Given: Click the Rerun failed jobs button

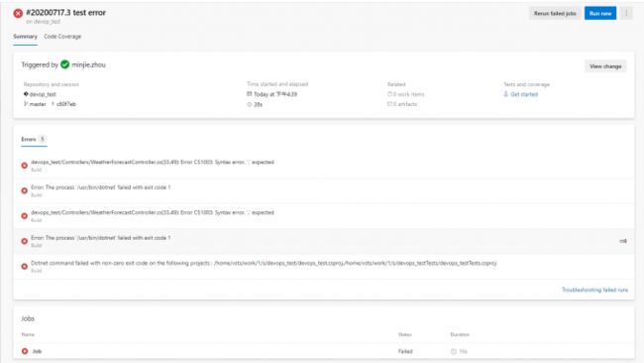Looking at the screenshot, I should coord(555,13).
